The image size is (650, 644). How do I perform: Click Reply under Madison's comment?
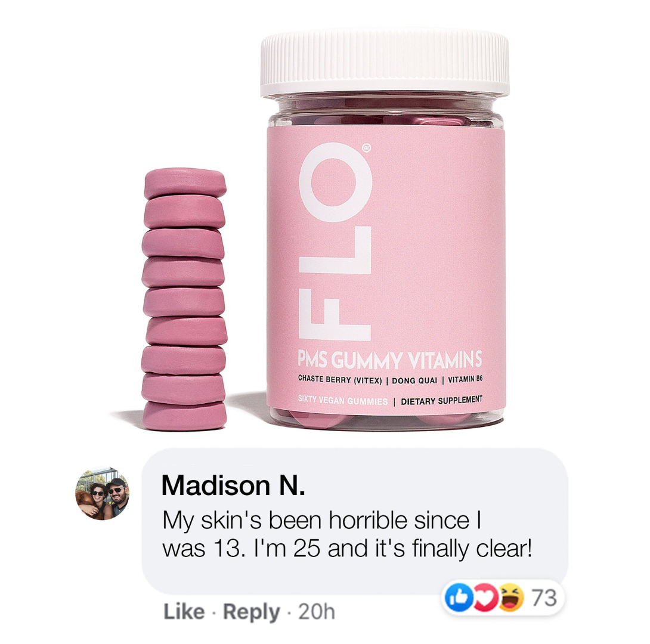[251, 613]
